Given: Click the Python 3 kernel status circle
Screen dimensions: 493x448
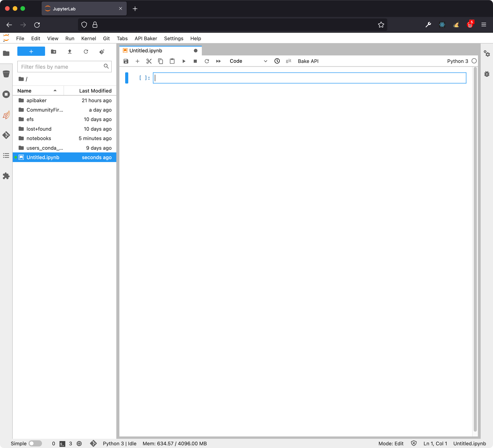Looking at the screenshot, I should click(x=474, y=61).
